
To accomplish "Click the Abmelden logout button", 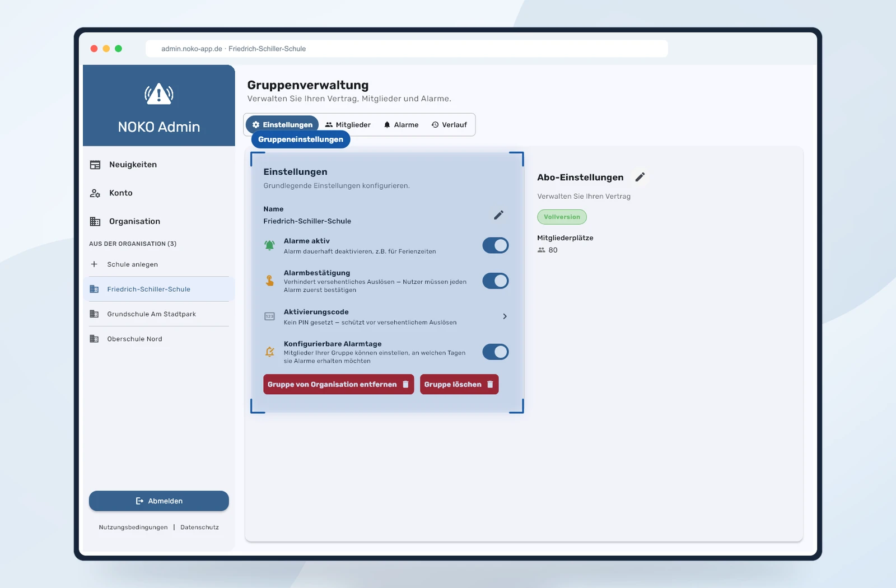I will (159, 501).
